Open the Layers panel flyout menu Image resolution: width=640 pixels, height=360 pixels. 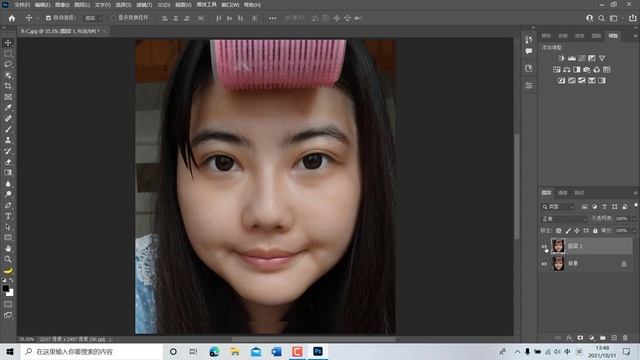tap(635, 193)
